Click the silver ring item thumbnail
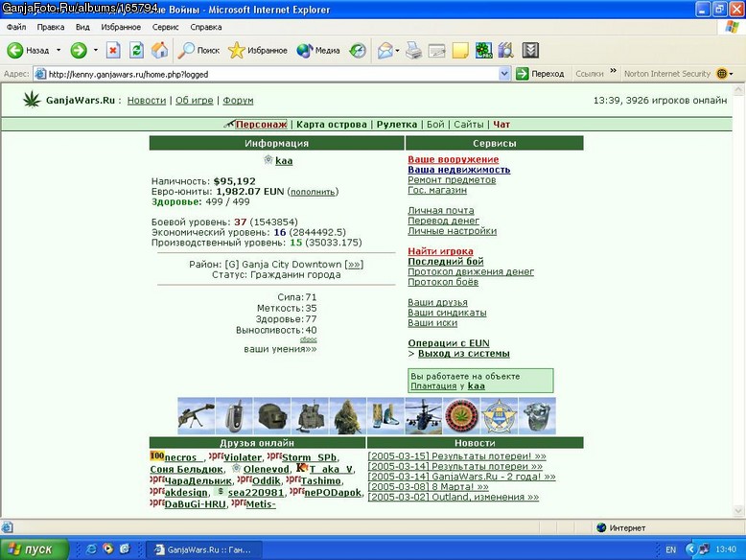The height and width of the screenshot is (560, 746). 537,416
